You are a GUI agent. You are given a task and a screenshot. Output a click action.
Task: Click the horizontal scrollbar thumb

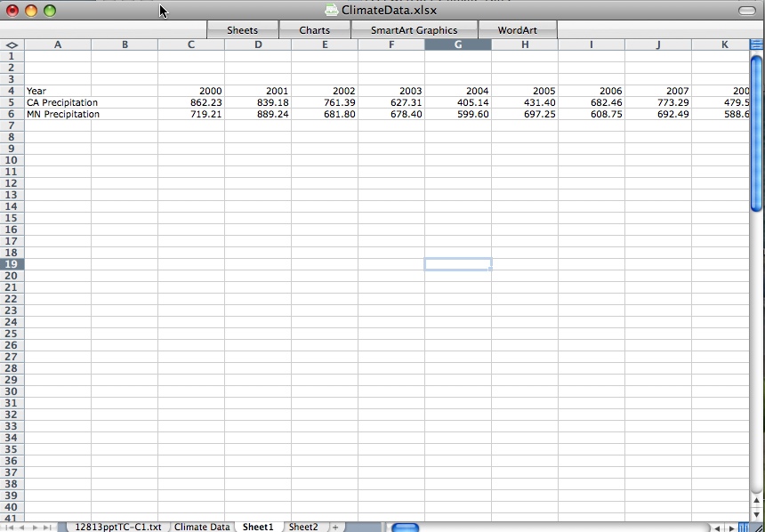pyautogui.click(x=407, y=527)
